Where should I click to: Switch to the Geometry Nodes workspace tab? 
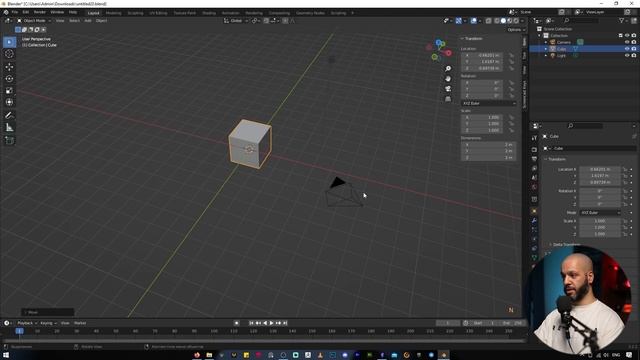tap(310, 13)
